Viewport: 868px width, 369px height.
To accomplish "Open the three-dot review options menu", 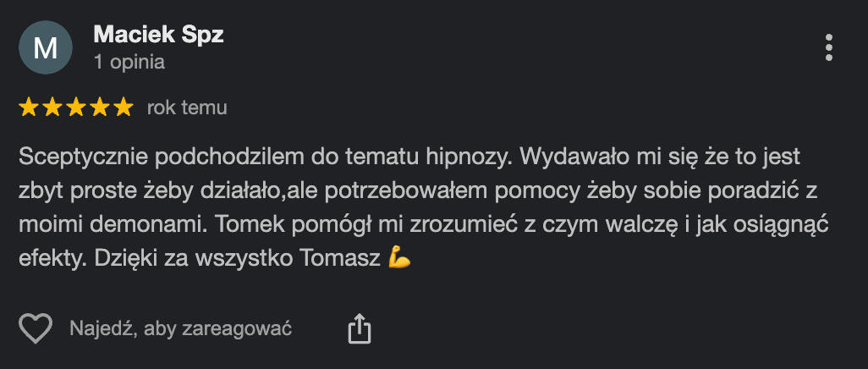I will click(829, 47).
